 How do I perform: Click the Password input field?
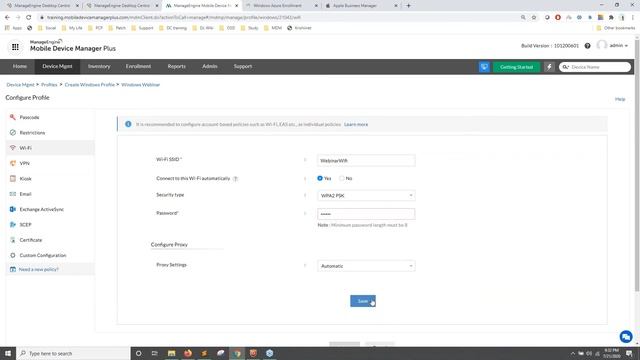click(366, 213)
